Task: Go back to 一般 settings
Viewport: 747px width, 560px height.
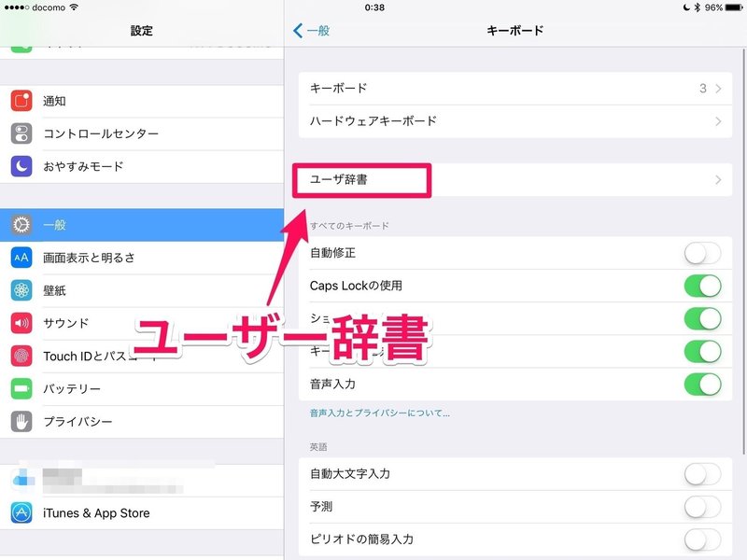Action: click(x=311, y=31)
